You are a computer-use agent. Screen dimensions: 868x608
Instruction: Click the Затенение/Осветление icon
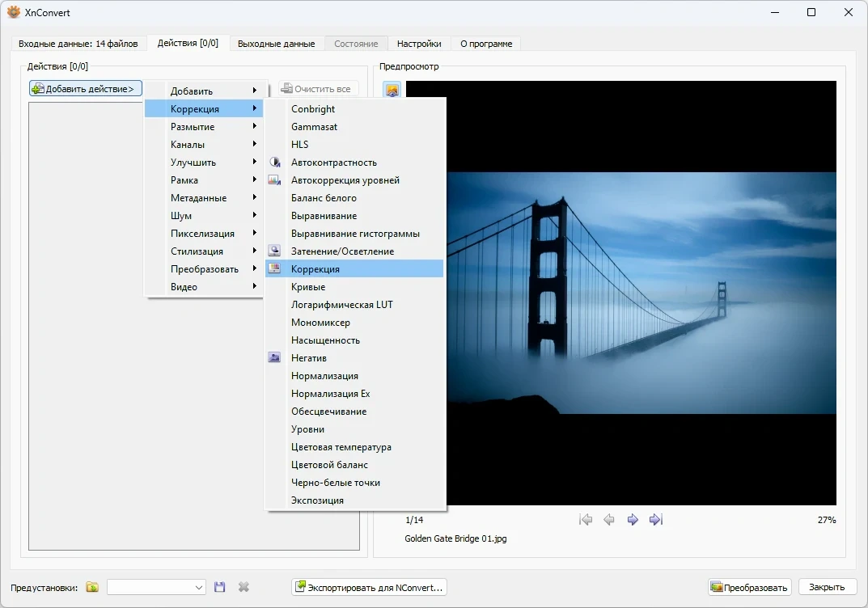(274, 251)
